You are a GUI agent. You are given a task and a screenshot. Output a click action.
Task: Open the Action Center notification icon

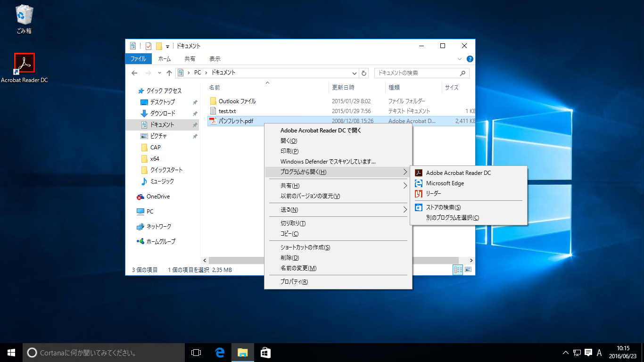click(588, 353)
